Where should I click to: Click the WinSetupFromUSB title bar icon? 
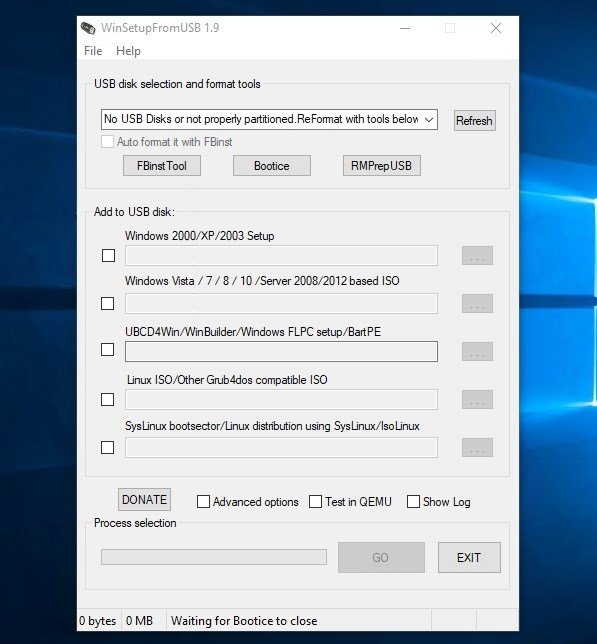88,28
